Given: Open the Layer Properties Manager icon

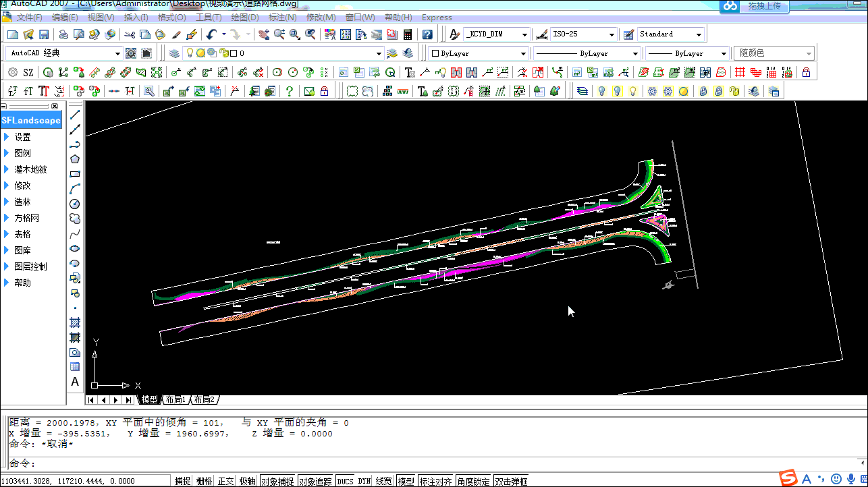Looking at the screenshot, I should coord(174,53).
